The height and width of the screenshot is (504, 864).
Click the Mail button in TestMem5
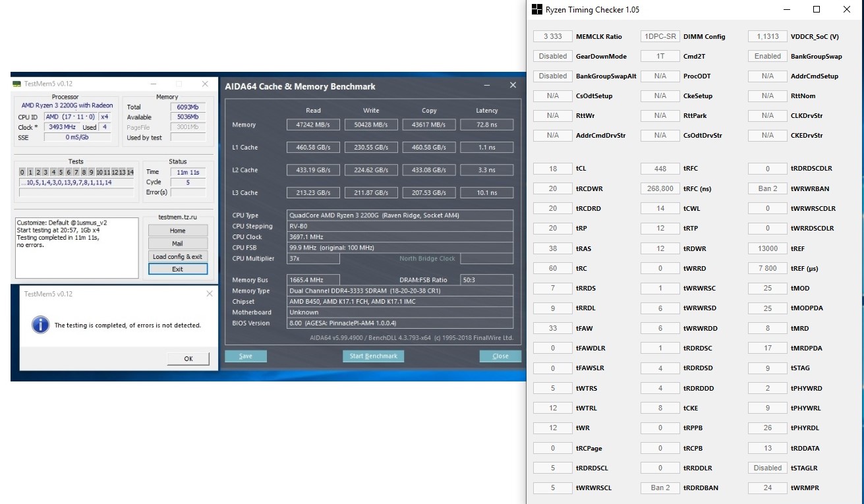177,243
